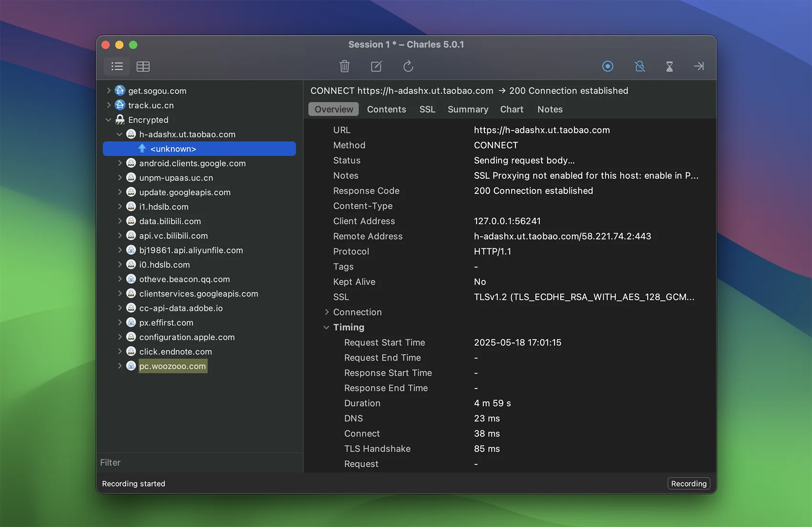The image size is (812, 527).
Task: Select clientservices.googleapis.com in the tree
Action: [x=199, y=293]
